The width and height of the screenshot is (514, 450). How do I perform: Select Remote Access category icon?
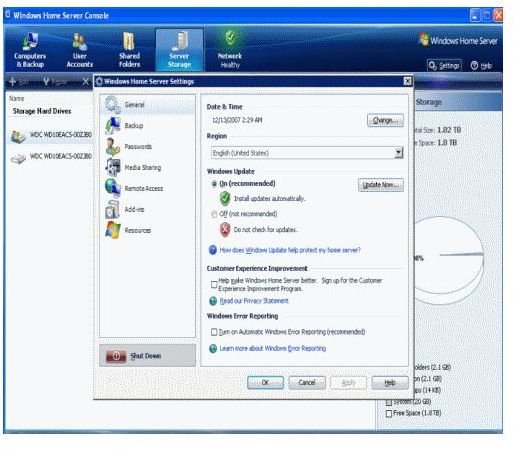coord(112,188)
